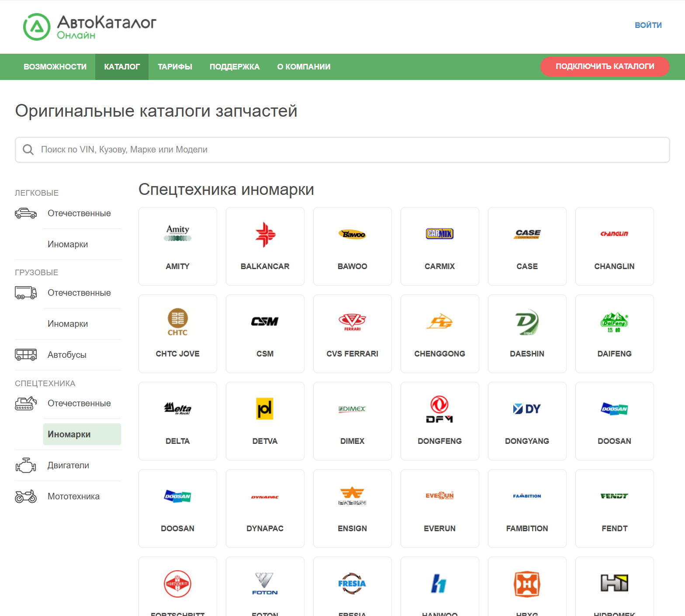Select the Changlin logo tile
The height and width of the screenshot is (616, 685).
615,234
